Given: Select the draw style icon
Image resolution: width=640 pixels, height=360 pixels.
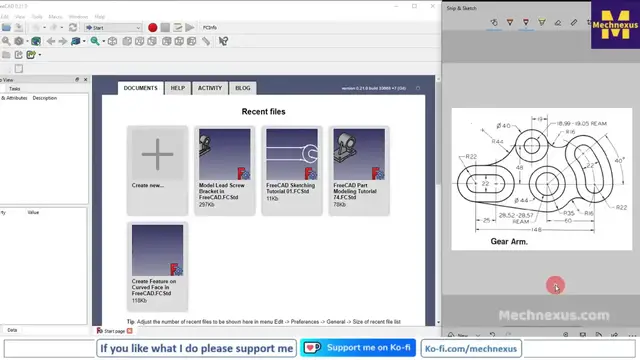Looking at the screenshot, I should 19,41.
